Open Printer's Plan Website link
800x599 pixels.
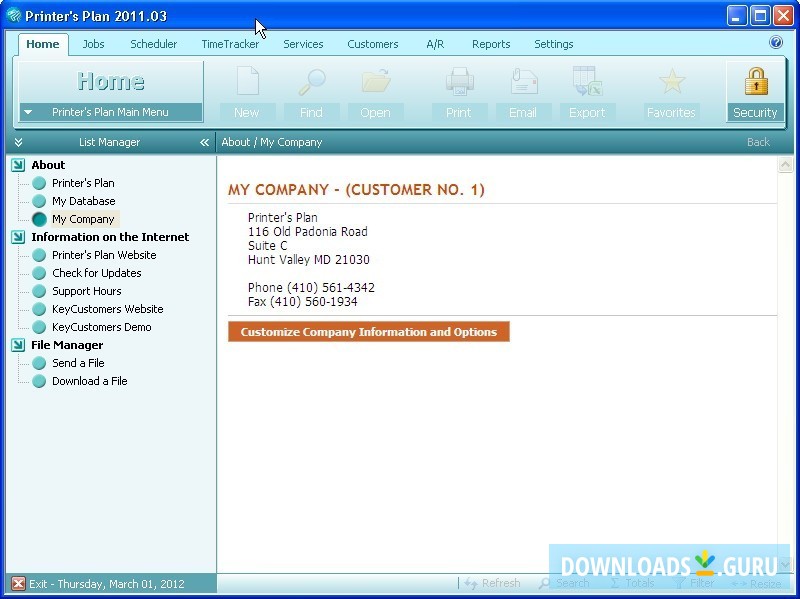click(x=104, y=255)
